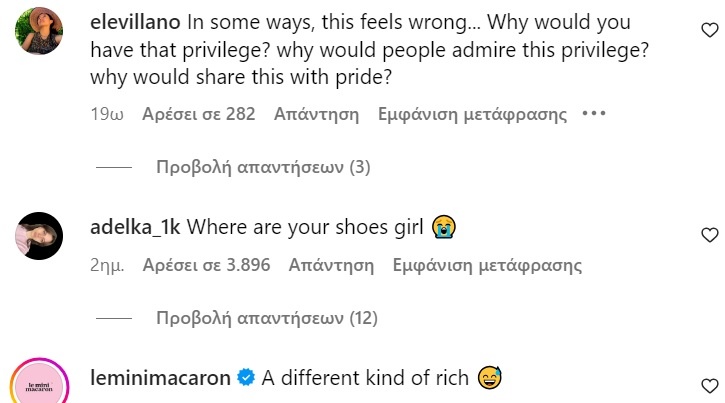
Task: Open more options for elevillano's comment
Action: click(x=594, y=114)
